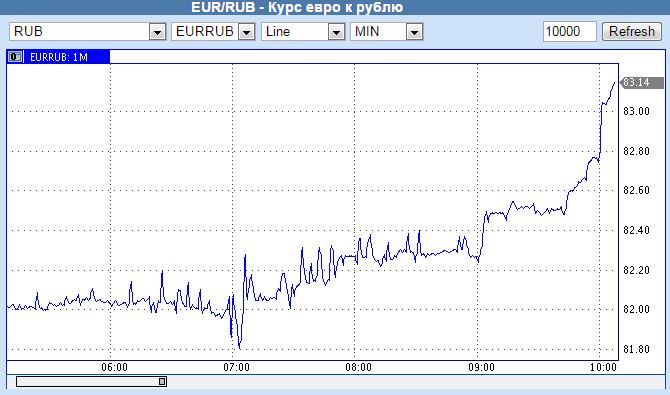Expand the MIN interval dropdown arrow
This screenshot has height=395, width=670.
point(414,32)
